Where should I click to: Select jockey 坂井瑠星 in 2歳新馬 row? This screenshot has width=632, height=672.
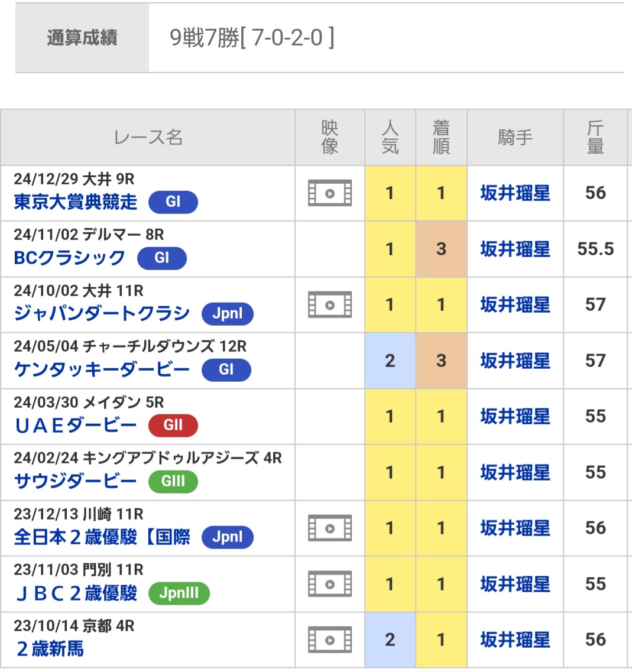515,640
